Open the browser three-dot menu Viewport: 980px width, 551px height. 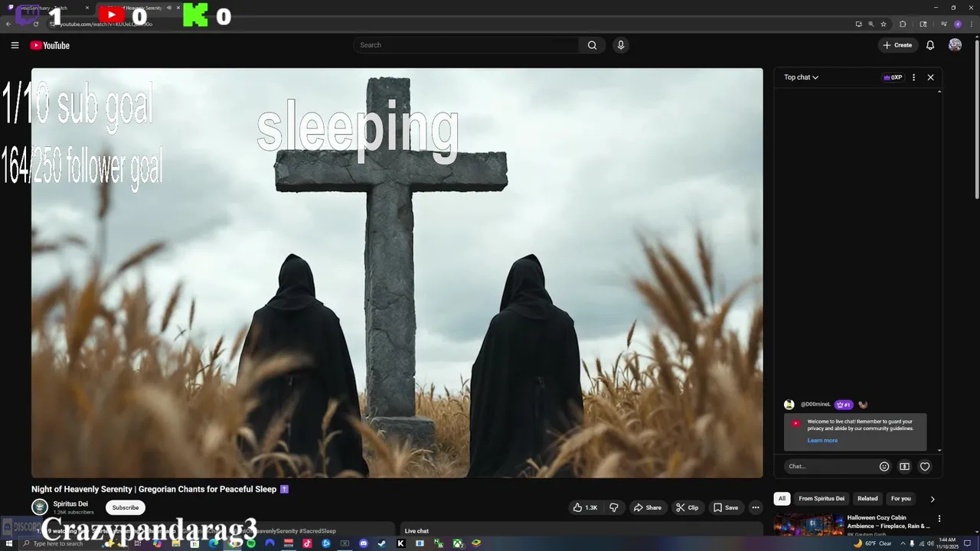pyautogui.click(x=972, y=24)
